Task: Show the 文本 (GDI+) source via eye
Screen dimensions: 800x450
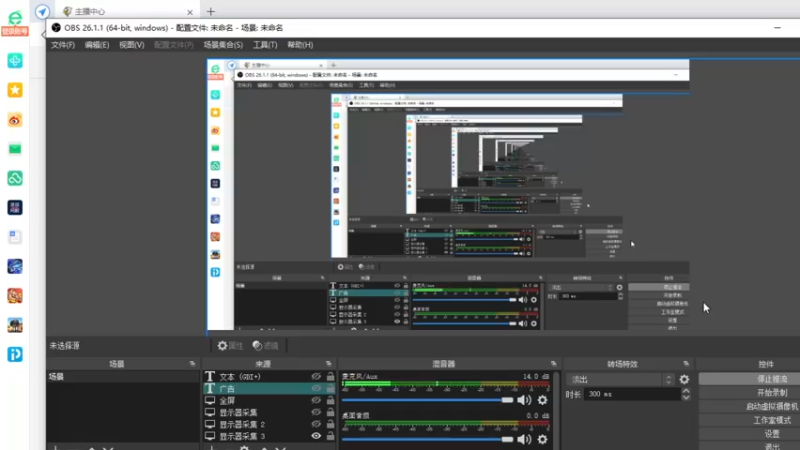Action: (x=316, y=377)
